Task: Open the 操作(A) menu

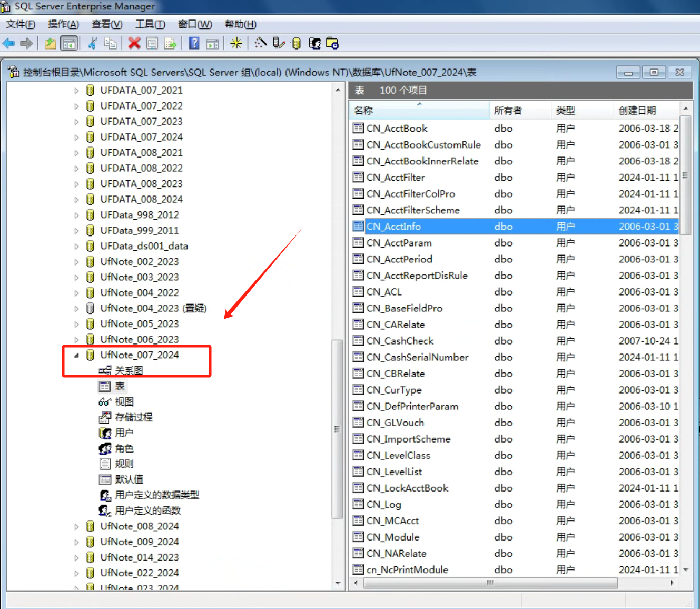Action: (x=63, y=24)
